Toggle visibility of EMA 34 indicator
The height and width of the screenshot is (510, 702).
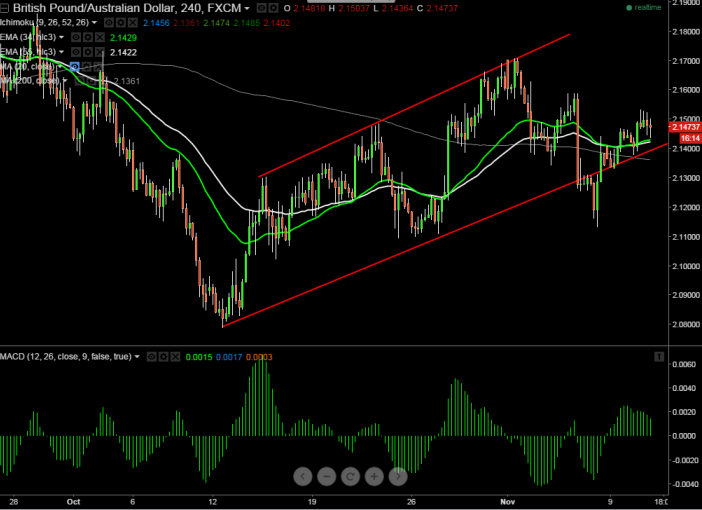coord(74,37)
